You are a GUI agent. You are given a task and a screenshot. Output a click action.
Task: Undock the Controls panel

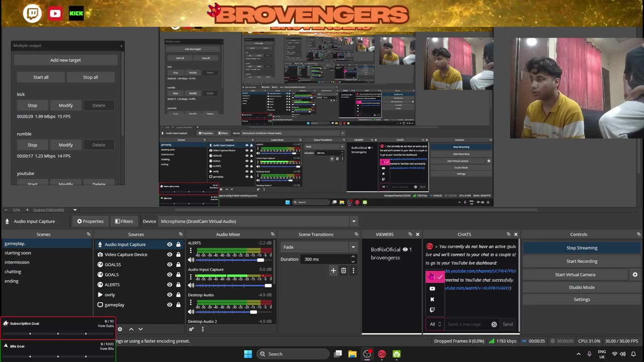638,234
